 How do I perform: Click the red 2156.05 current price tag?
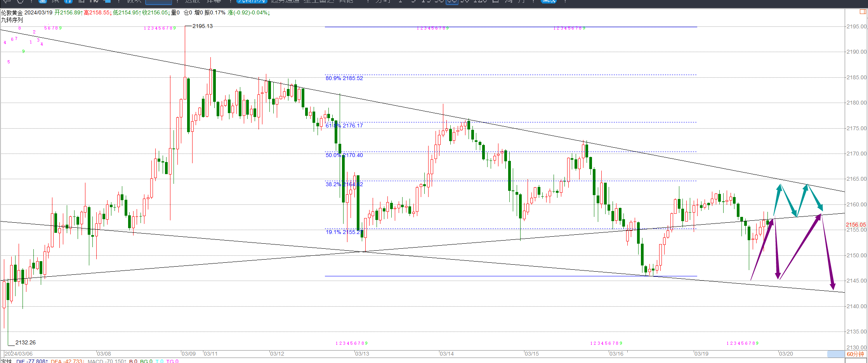[856, 225]
